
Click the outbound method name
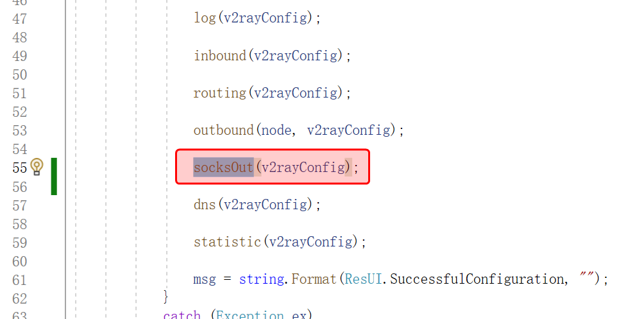[225, 130]
